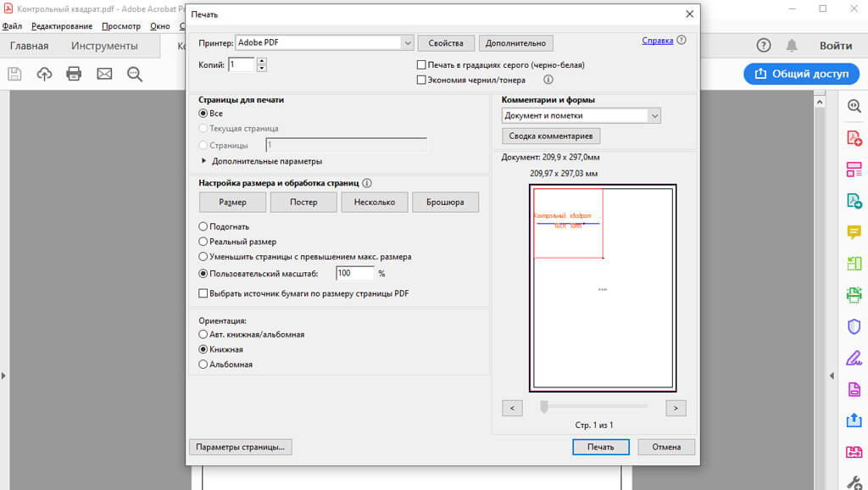Click the cloud upload icon
Image resolution: width=868 pixels, height=490 pixels.
coord(44,74)
